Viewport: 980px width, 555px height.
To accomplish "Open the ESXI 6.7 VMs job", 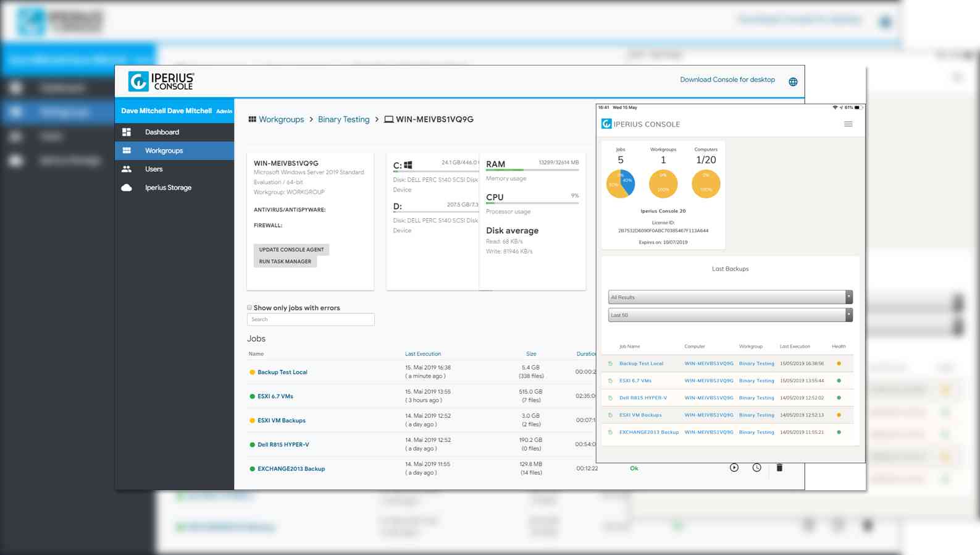I will [x=275, y=396].
